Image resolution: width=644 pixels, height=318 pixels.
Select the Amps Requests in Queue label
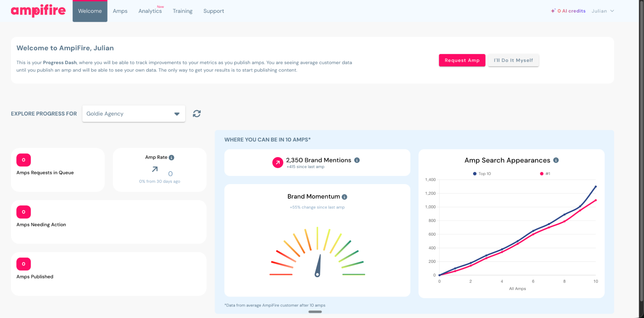[x=45, y=173]
